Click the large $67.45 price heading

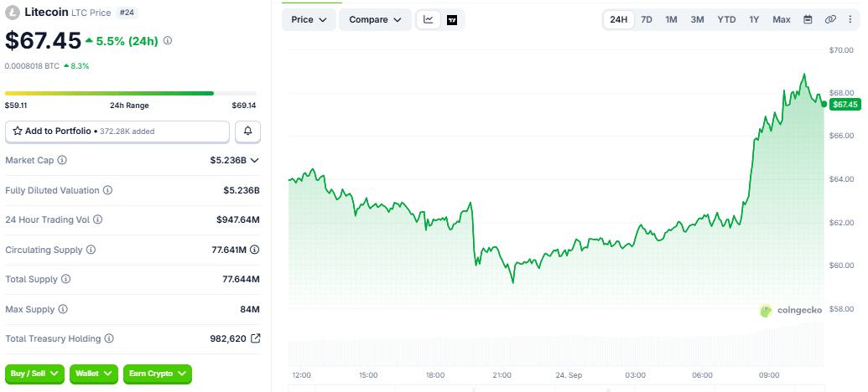[x=43, y=42]
